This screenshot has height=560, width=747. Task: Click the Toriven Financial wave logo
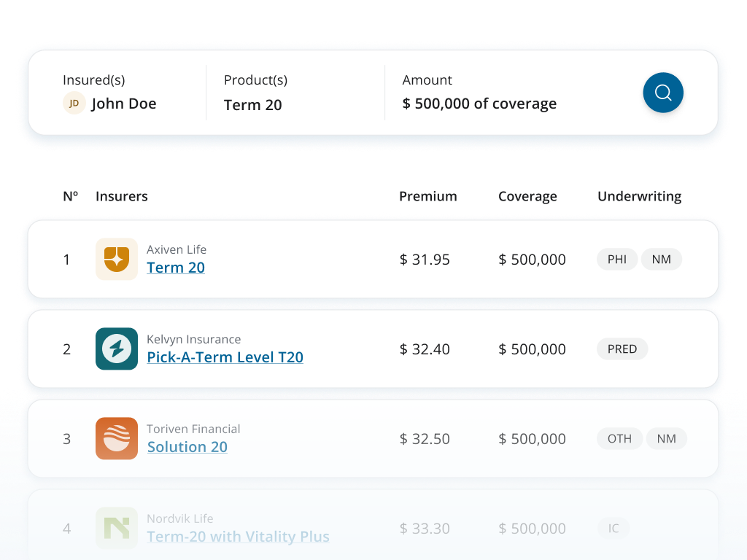point(117,438)
